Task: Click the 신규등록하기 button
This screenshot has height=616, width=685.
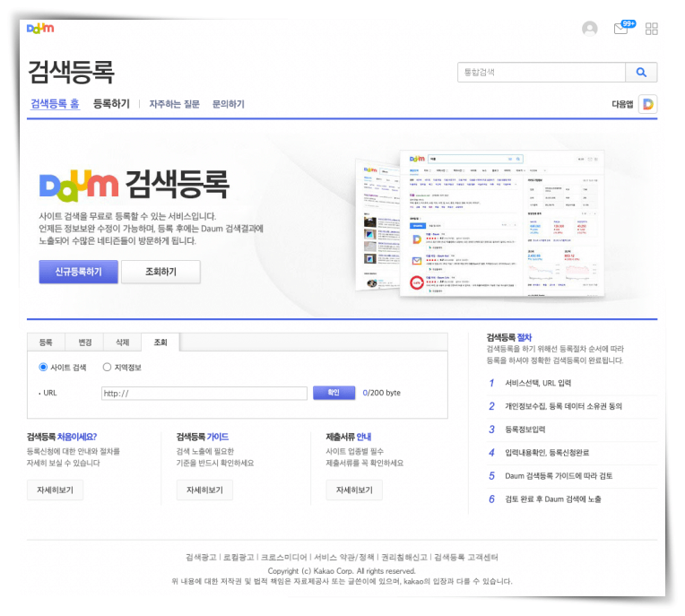Action: point(78,272)
